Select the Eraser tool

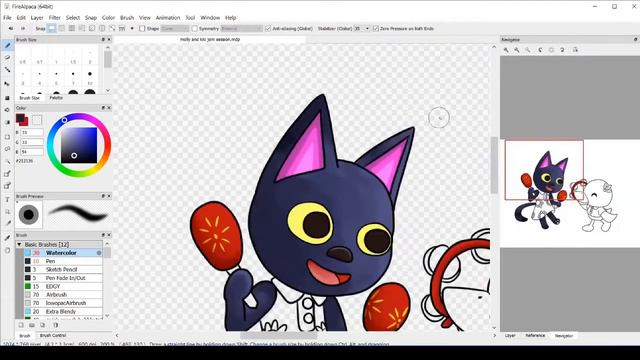coord(7,58)
